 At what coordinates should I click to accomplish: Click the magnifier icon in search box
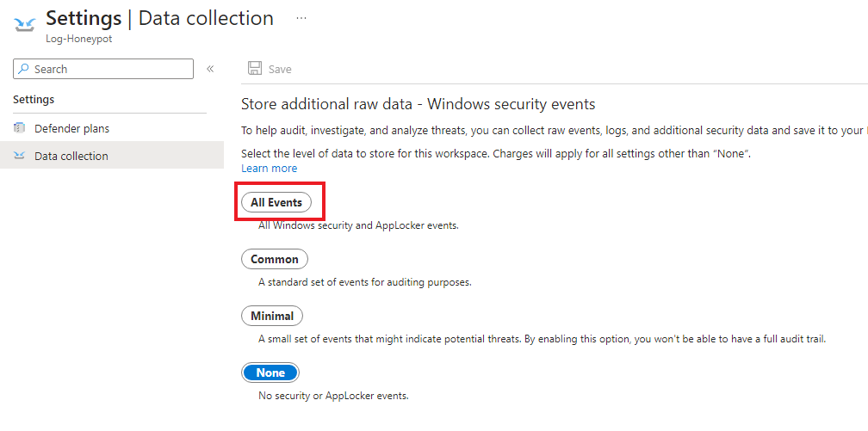[x=23, y=69]
